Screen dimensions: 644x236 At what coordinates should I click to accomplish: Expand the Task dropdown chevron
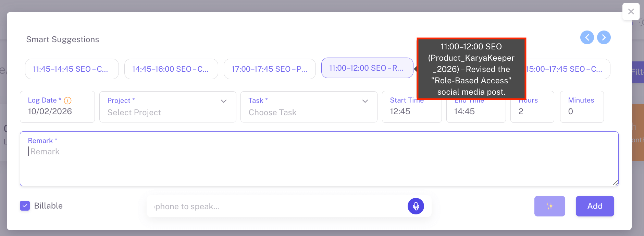[365, 101]
